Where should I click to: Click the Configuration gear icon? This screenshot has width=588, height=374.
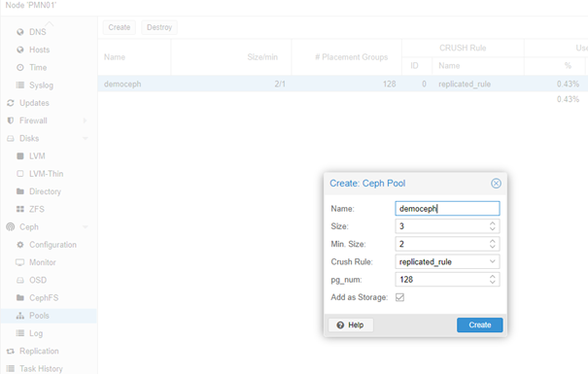click(x=19, y=245)
